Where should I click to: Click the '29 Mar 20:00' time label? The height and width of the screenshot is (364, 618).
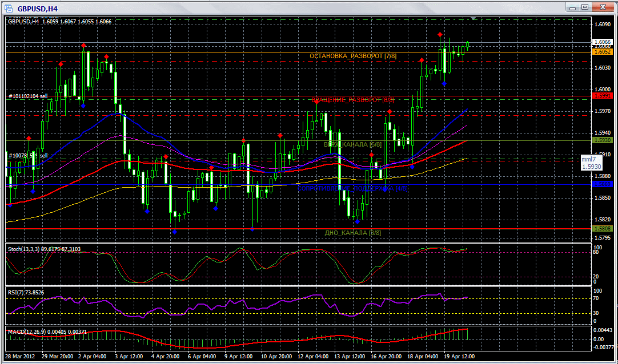(x=57, y=356)
